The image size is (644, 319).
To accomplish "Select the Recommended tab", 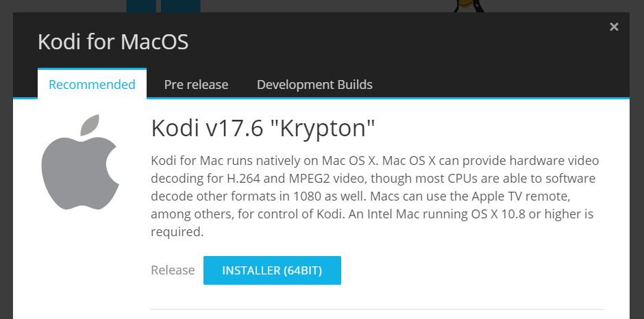I will 92,84.
